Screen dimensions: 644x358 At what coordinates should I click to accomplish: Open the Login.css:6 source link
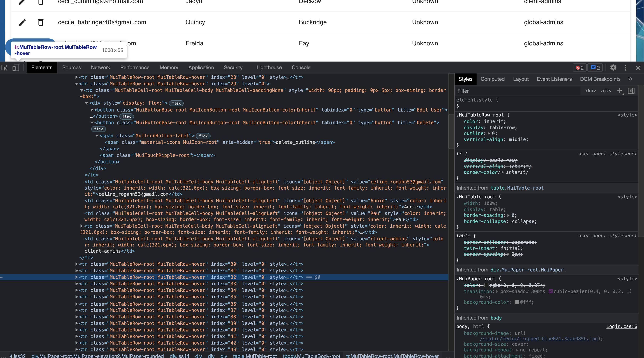tap(621, 326)
